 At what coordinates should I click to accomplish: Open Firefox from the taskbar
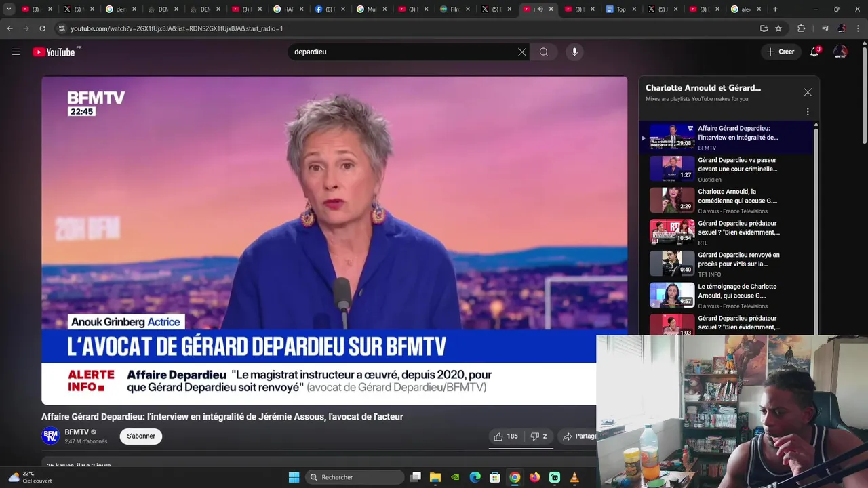coord(535,477)
